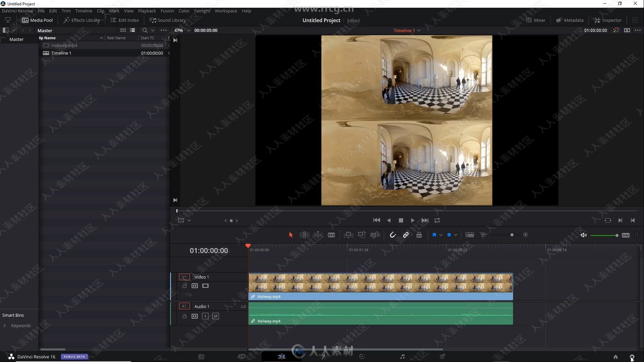Switch to Color page icon
The height and width of the screenshot is (362, 644).
click(362, 357)
